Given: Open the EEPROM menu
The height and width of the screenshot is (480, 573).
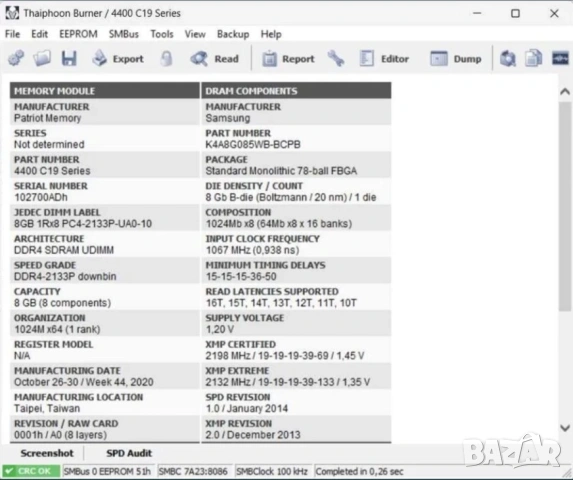Looking at the screenshot, I should 78,34.
